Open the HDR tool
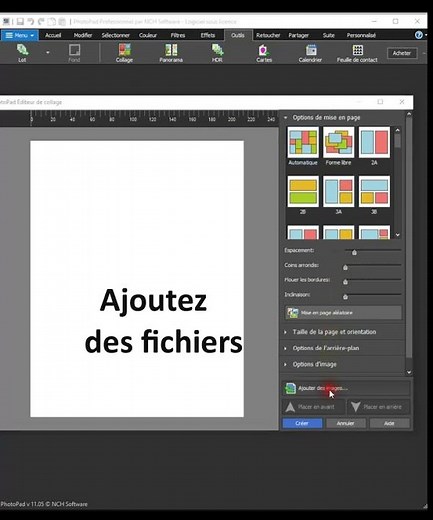This screenshot has height=520, width=433. pos(217,53)
